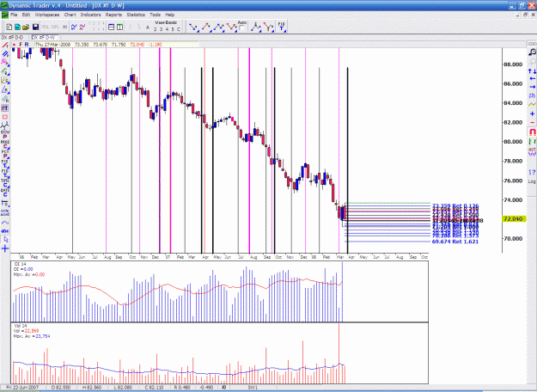537x392 pixels.
Task: Switch to the DX #F D-W chart tab
Action: pyautogui.click(x=43, y=37)
